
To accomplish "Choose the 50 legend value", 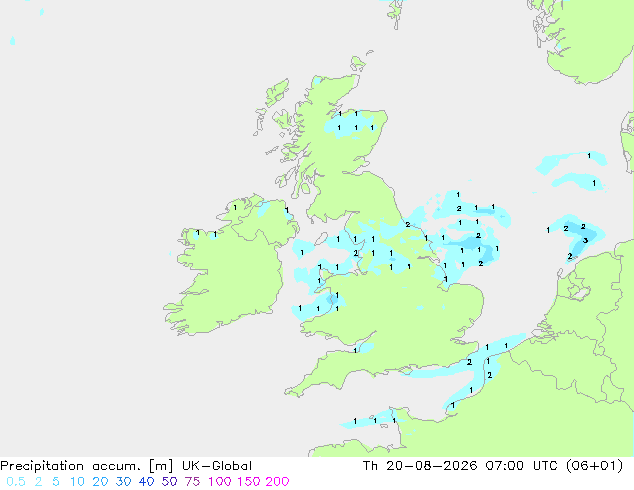I will tap(169, 482).
